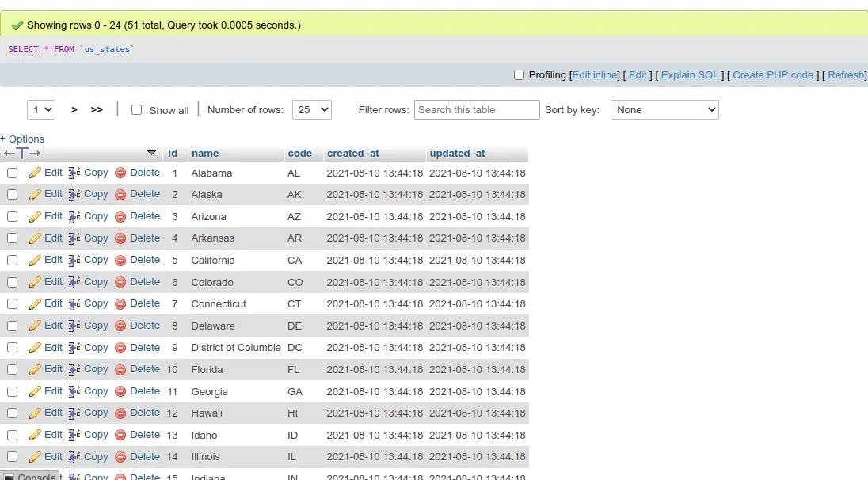
Task: Click the full texts arrows icon in table header
Action: 22,154
